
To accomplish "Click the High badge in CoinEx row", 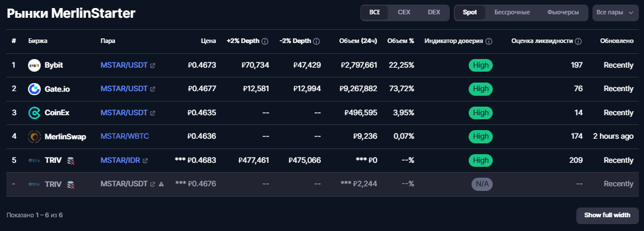I will (x=481, y=112).
